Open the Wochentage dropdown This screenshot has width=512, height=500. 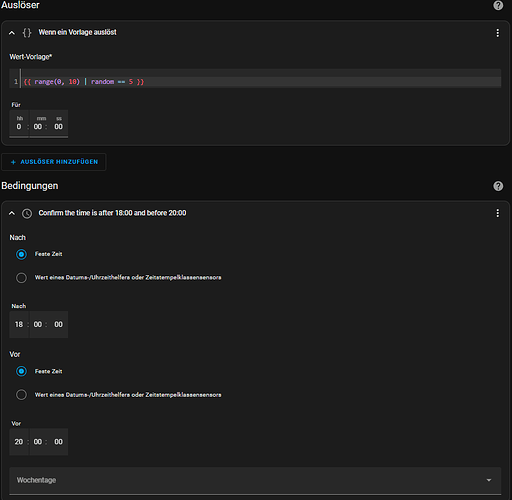[x=255, y=480]
